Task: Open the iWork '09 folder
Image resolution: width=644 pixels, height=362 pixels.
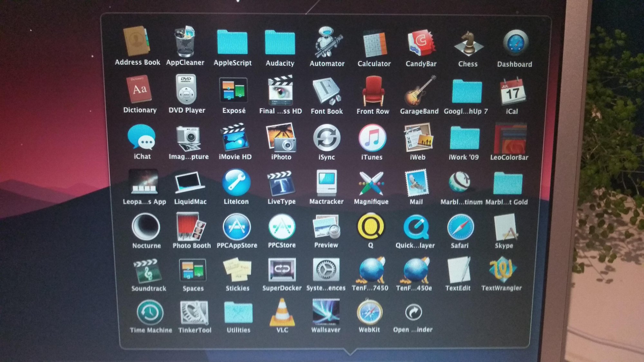Action: point(464,138)
